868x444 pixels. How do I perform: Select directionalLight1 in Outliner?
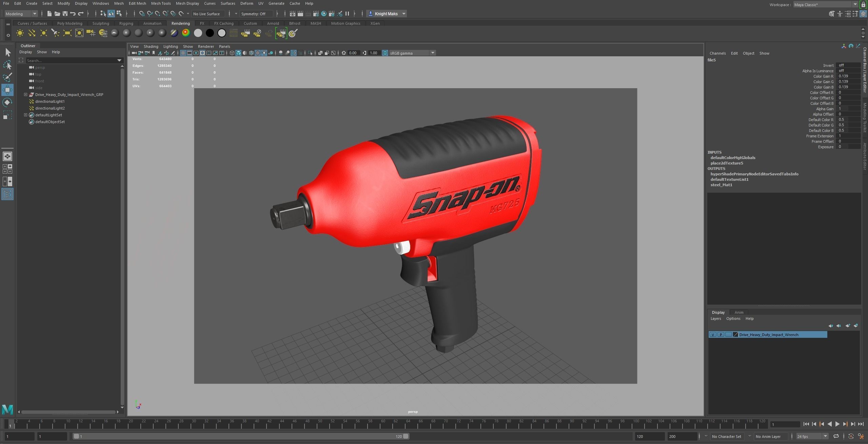(x=50, y=101)
